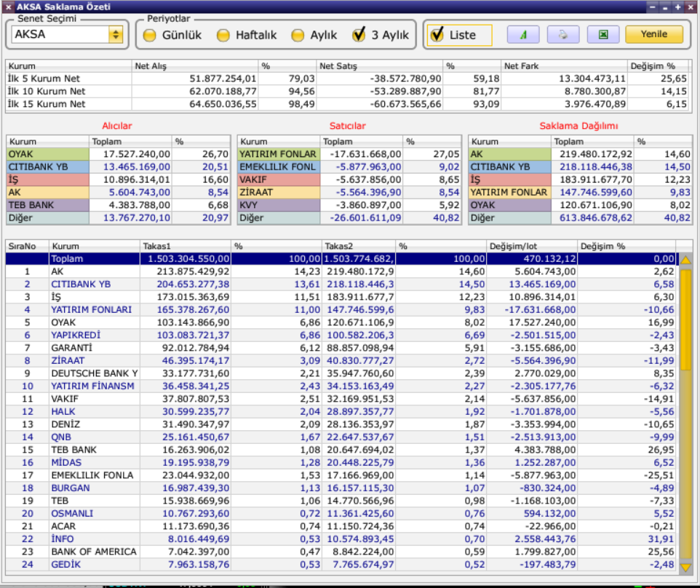The width and height of the screenshot is (700, 588).
Task: Select the GARANTİ row
Action: 342,348
